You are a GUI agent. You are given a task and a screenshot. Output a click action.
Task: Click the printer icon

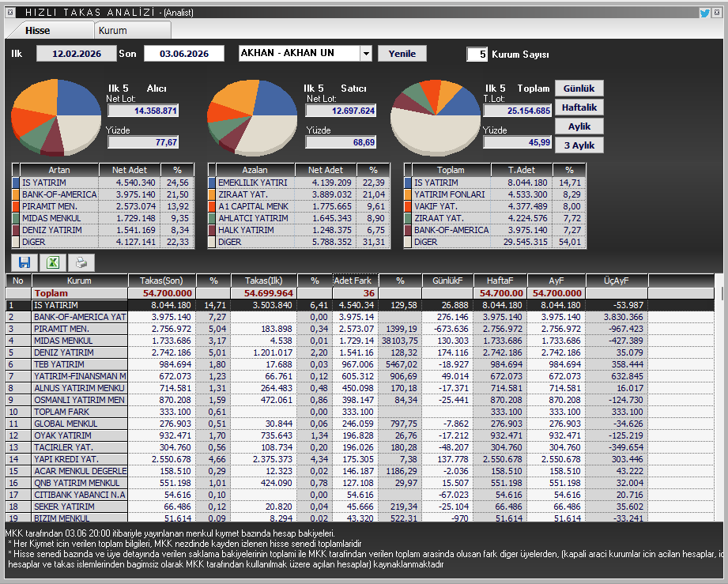(81, 262)
